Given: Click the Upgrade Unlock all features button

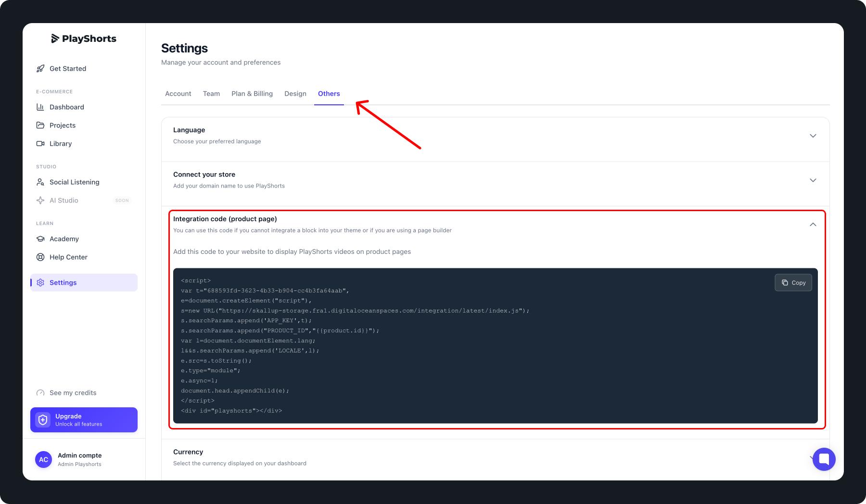Looking at the screenshot, I should pyautogui.click(x=84, y=420).
